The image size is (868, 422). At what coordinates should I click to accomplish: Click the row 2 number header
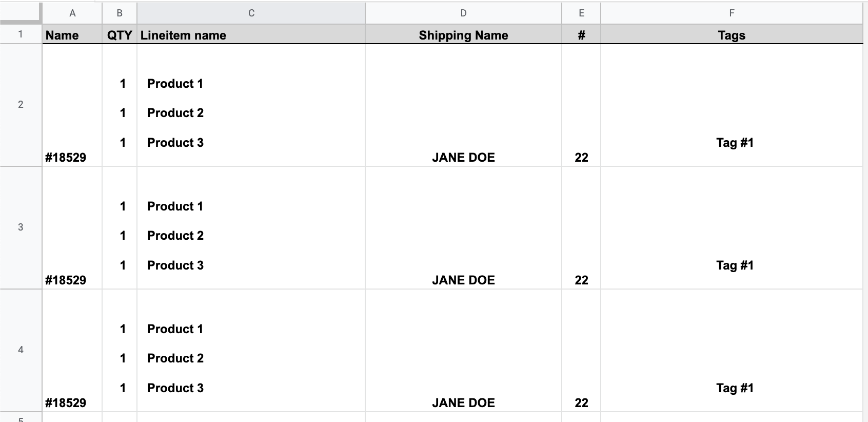[21, 105]
